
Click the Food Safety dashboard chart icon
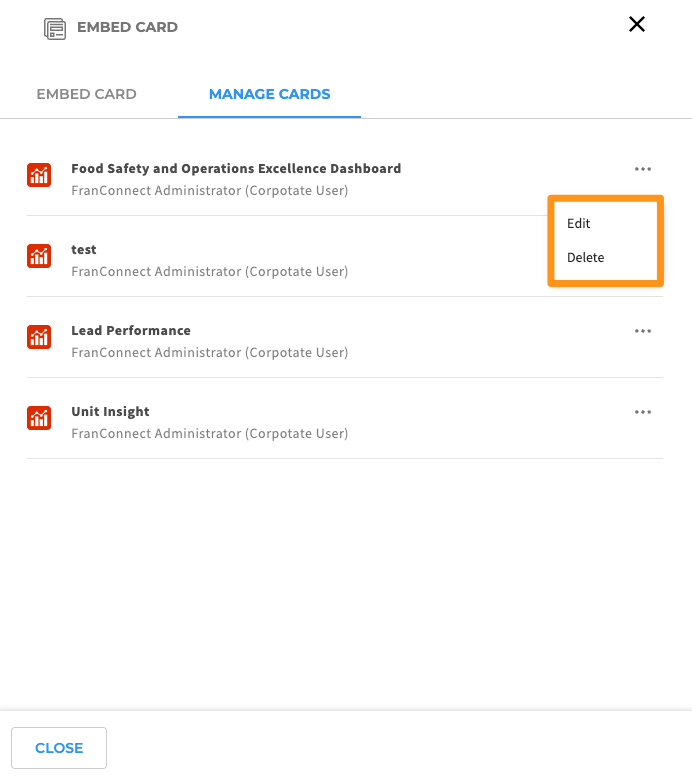pos(39,175)
